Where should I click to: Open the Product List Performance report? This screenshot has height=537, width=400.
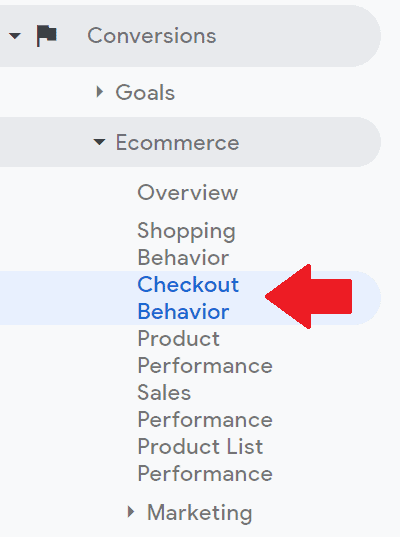click(205, 460)
